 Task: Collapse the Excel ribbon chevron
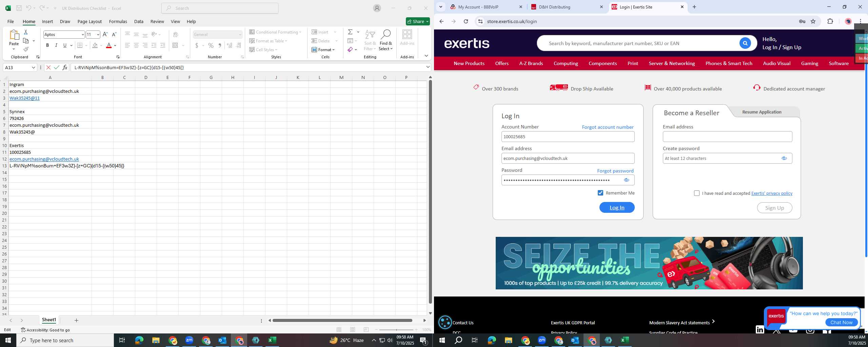pos(426,56)
